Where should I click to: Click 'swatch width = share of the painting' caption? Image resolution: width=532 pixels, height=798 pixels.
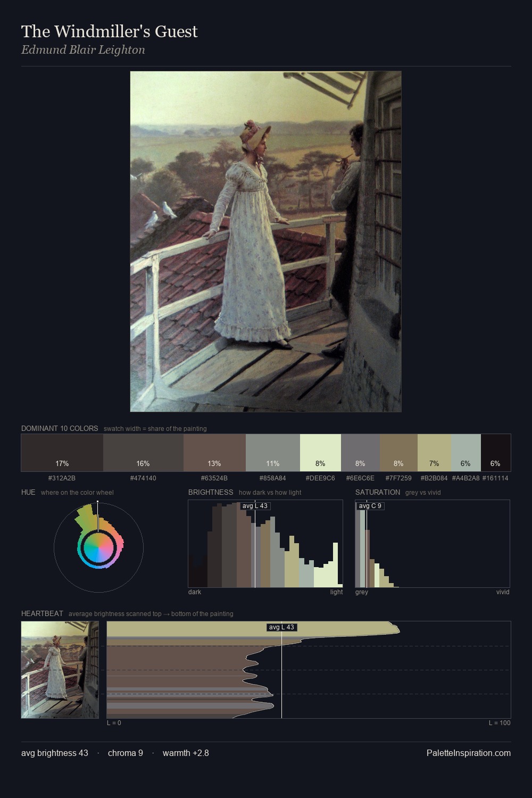(155, 429)
